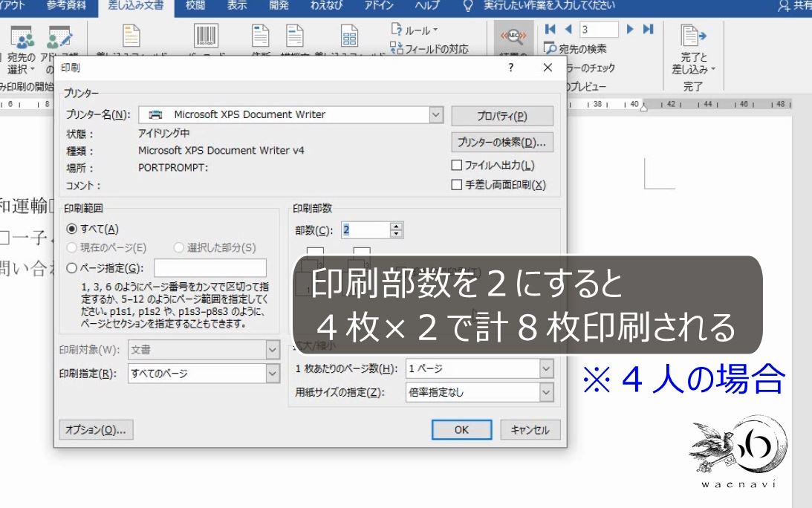
Task: Click フィールドの対応 match fields
Action: point(429,49)
